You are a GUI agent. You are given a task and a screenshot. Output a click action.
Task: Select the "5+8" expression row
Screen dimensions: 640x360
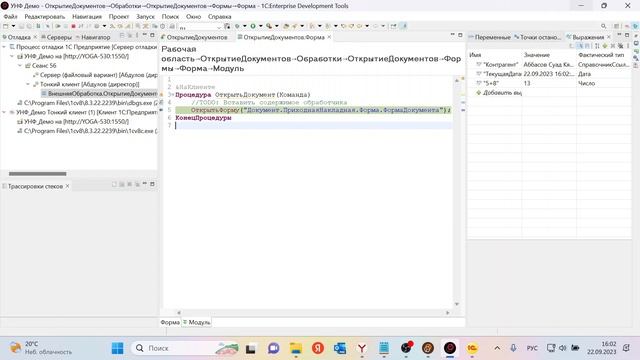coord(549,83)
